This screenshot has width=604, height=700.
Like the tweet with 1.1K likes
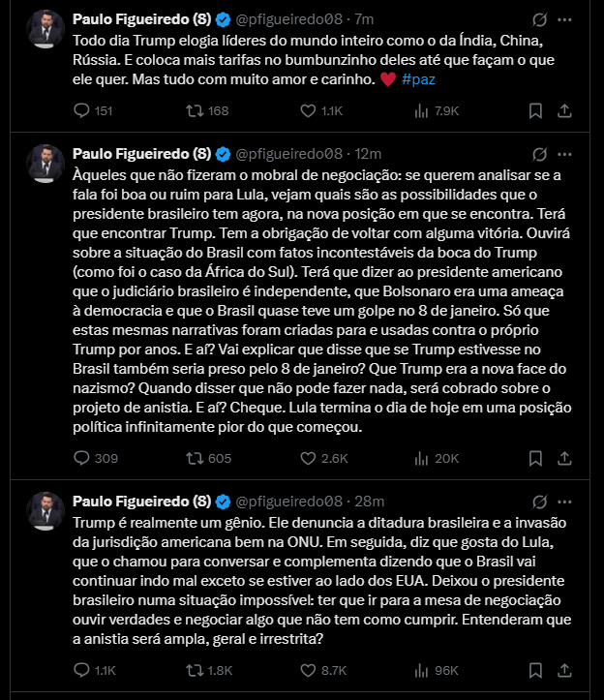coord(310,111)
